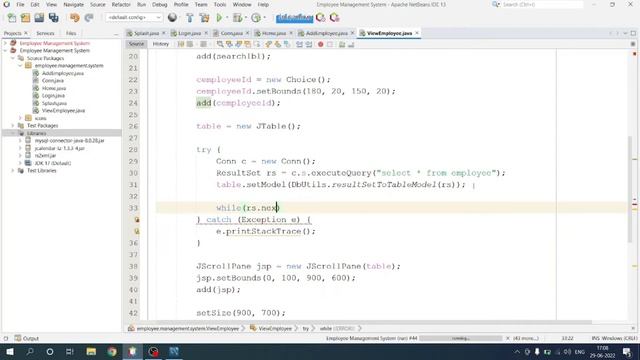This screenshot has width=640, height=360.
Task: Click the editor vertical scrollbar
Action: coord(631,189)
